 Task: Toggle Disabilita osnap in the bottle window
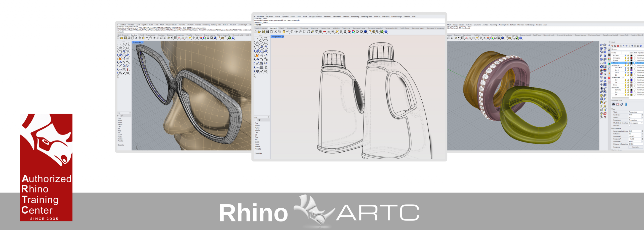[258, 153]
